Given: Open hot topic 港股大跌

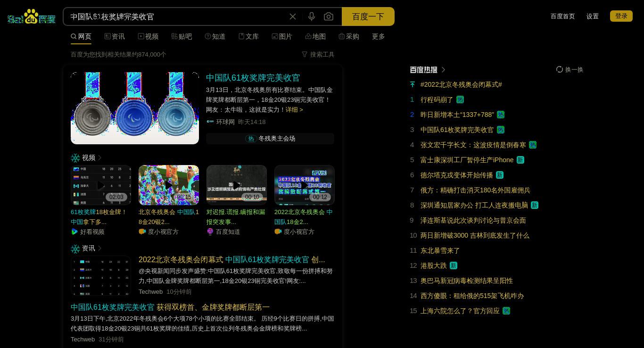Looking at the screenshot, I should pyautogui.click(x=434, y=265).
